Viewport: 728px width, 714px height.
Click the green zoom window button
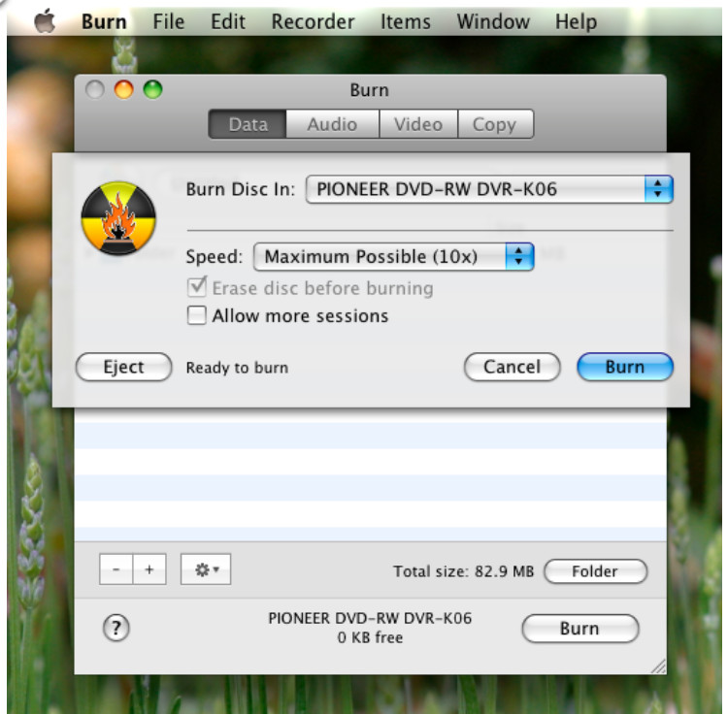(x=152, y=89)
